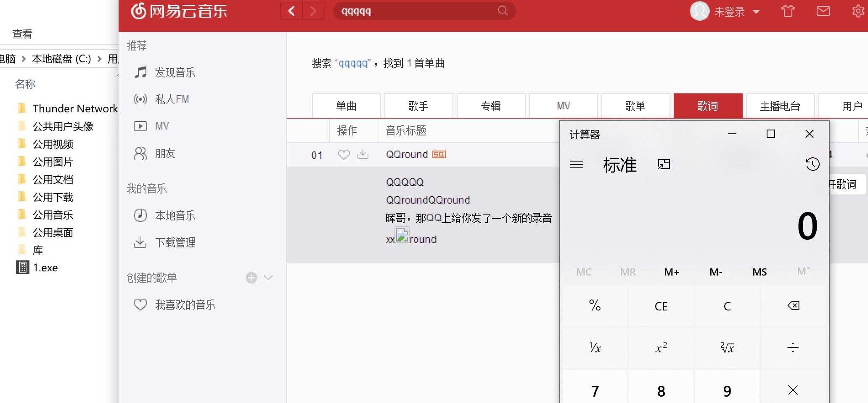Image resolution: width=868 pixels, height=403 pixels.
Task: Open 本地音乐 in the sidebar
Action: (x=175, y=216)
